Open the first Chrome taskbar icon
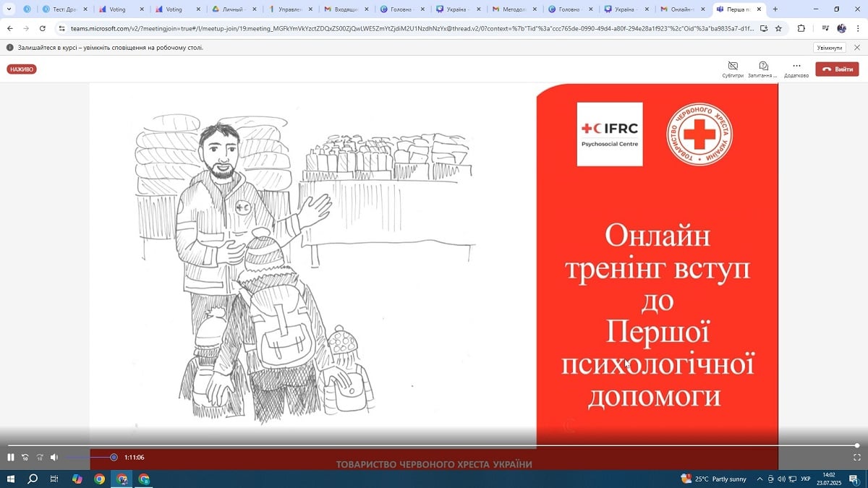The width and height of the screenshot is (868, 488). pyautogui.click(x=100, y=479)
